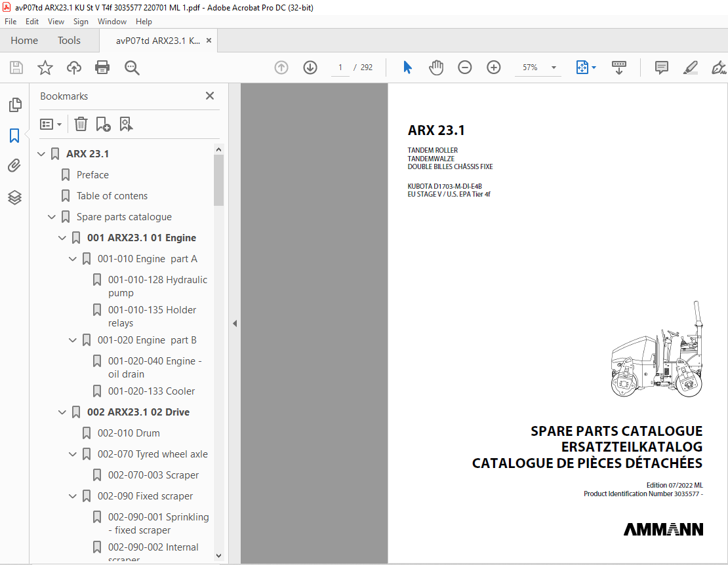Collapse 001 ARX23.1 01 Engine bookmark

pyautogui.click(x=62, y=238)
